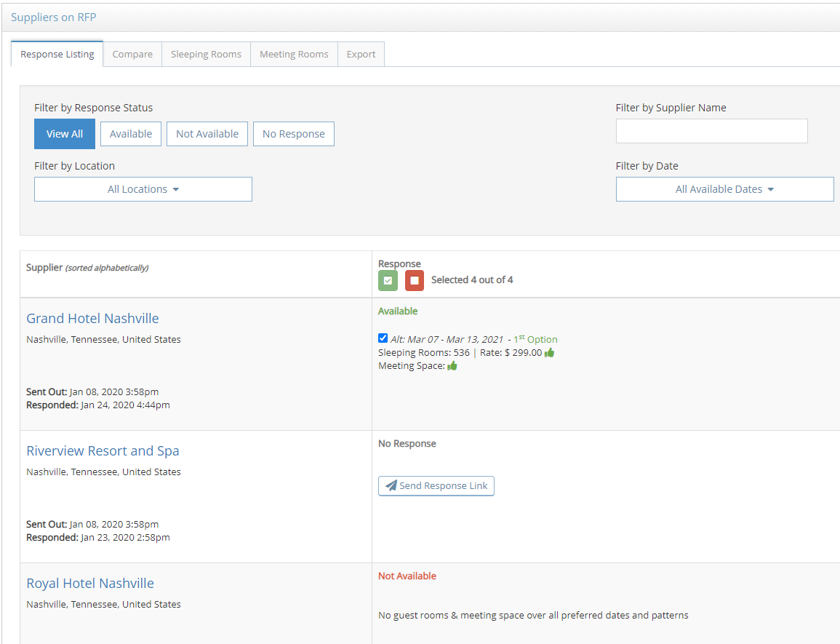Click the green select-all checkbox icon

coord(388,280)
